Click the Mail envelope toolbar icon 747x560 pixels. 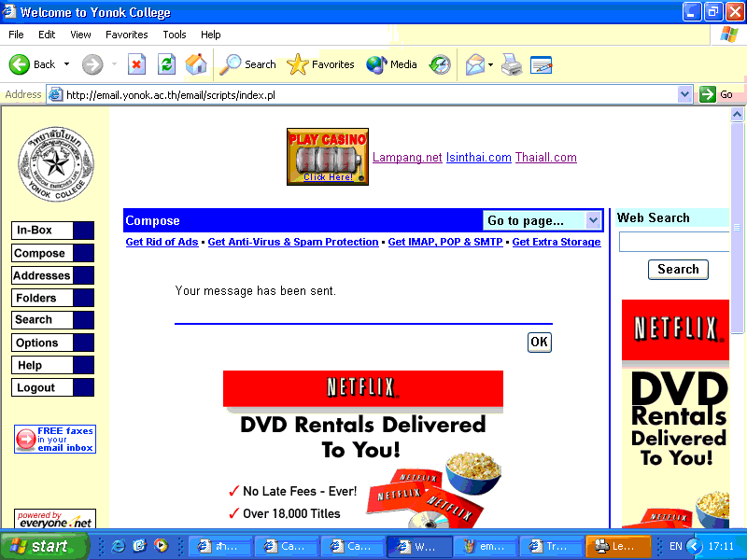click(x=475, y=64)
